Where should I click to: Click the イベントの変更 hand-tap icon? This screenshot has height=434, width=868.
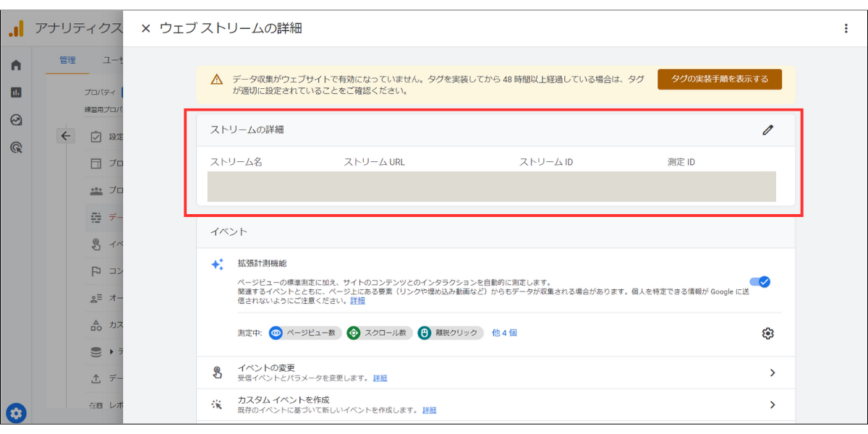pyautogui.click(x=216, y=373)
